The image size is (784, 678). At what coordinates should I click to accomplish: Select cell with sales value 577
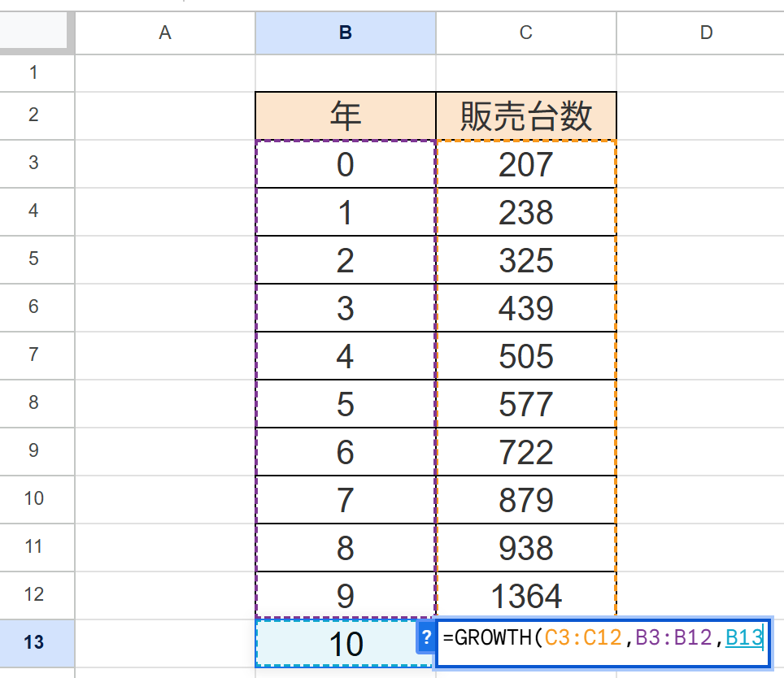tap(526, 405)
